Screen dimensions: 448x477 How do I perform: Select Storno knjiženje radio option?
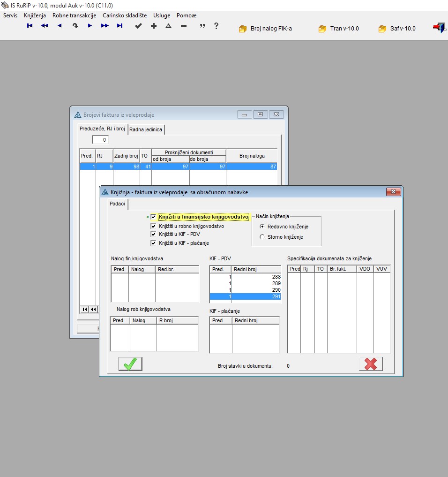point(262,237)
